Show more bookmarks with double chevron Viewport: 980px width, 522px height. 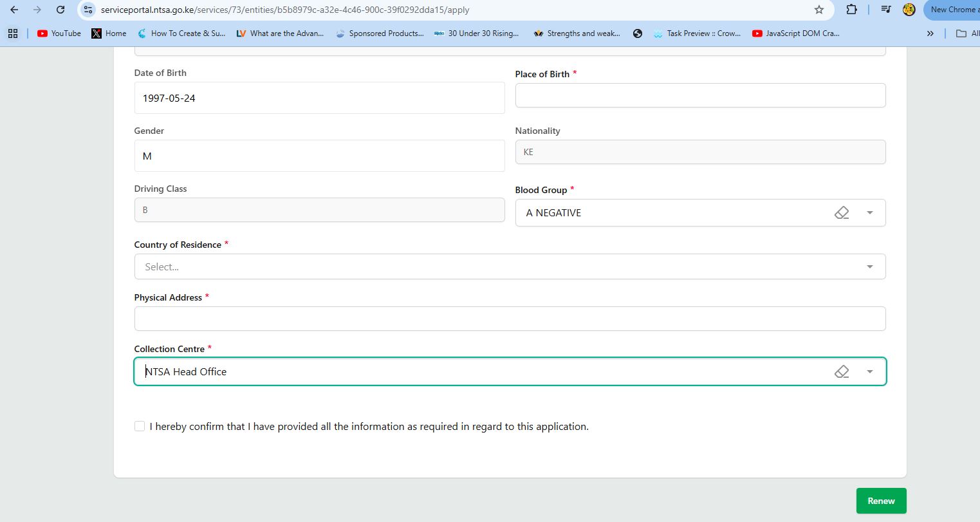(x=930, y=33)
